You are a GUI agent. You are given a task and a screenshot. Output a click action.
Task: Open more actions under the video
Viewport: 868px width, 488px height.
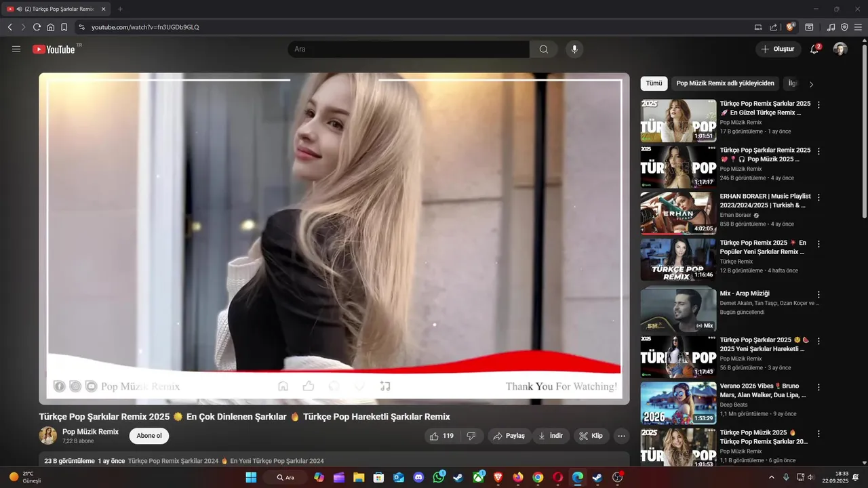click(621, 436)
